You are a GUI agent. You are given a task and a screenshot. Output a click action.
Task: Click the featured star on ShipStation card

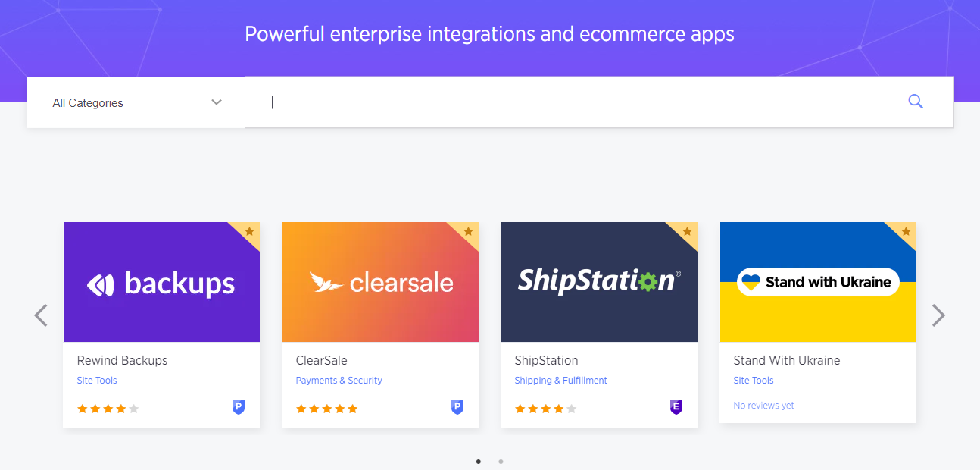(687, 231)
